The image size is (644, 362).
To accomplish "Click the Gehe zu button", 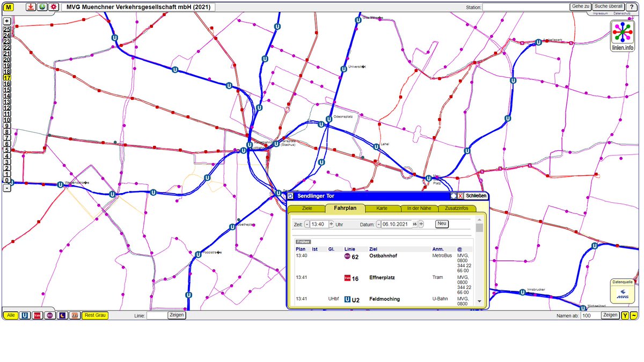I will tap(581, 6).
